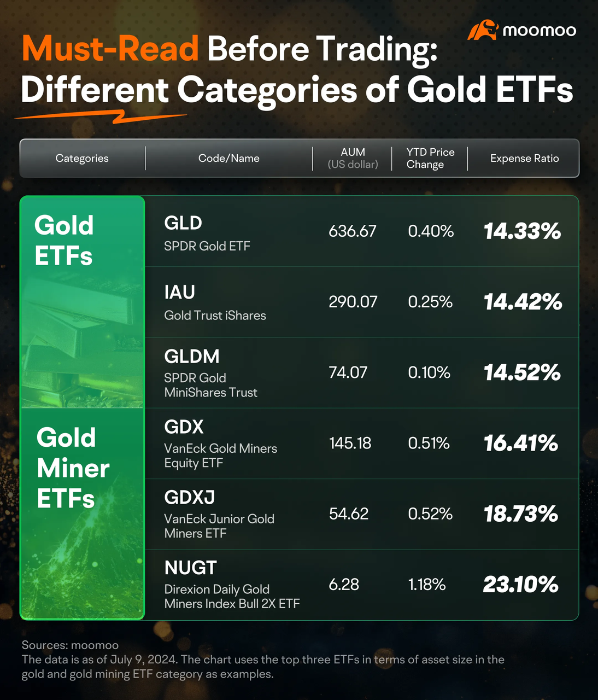Click the moomoo bull logo icon
The height and width of the screenshot is (700, 598).
click(482, 30)
